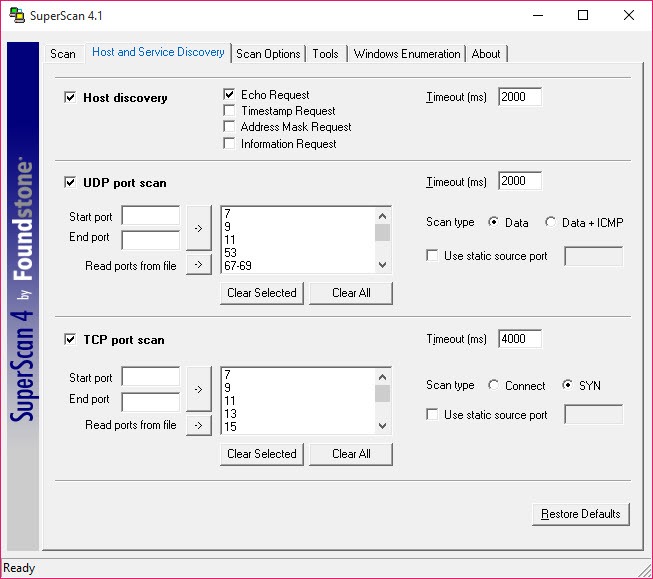Click the Restore Defaults button
653x579 pixels.
tap(581, 514)
